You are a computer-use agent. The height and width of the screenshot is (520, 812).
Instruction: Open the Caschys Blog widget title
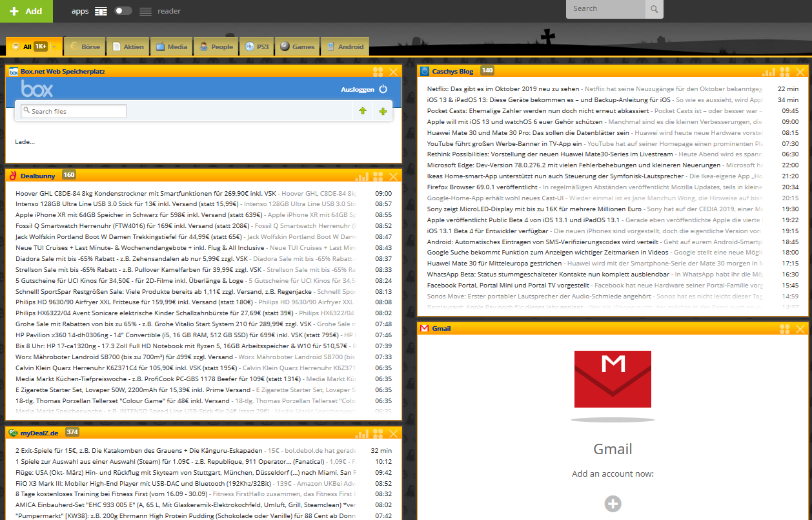coord(452,71)
